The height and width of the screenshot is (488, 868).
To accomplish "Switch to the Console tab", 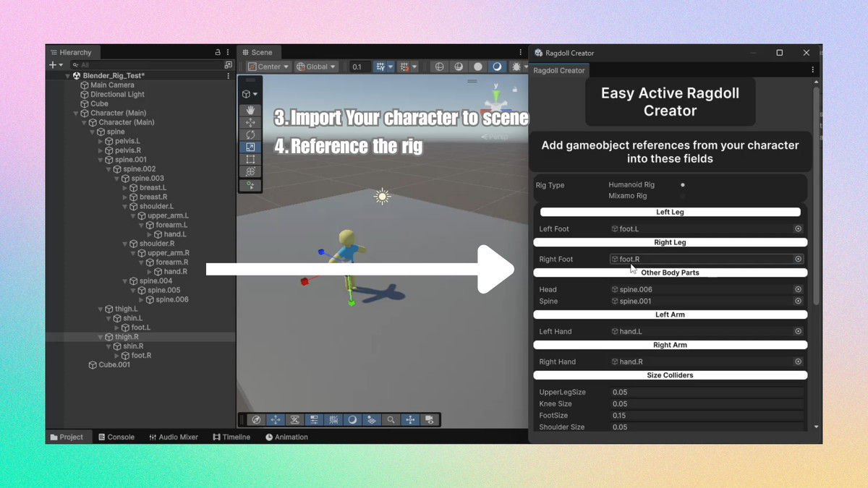I will pos(116,437).
